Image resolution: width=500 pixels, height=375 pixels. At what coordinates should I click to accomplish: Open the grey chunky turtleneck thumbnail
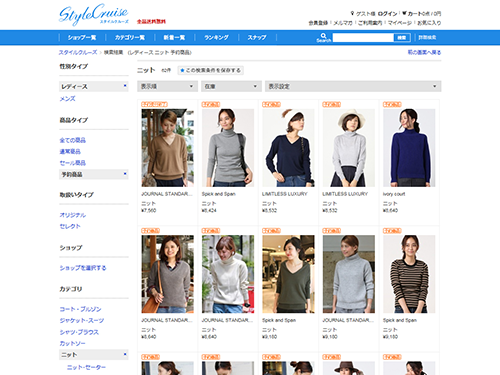(x=349, y=274)
